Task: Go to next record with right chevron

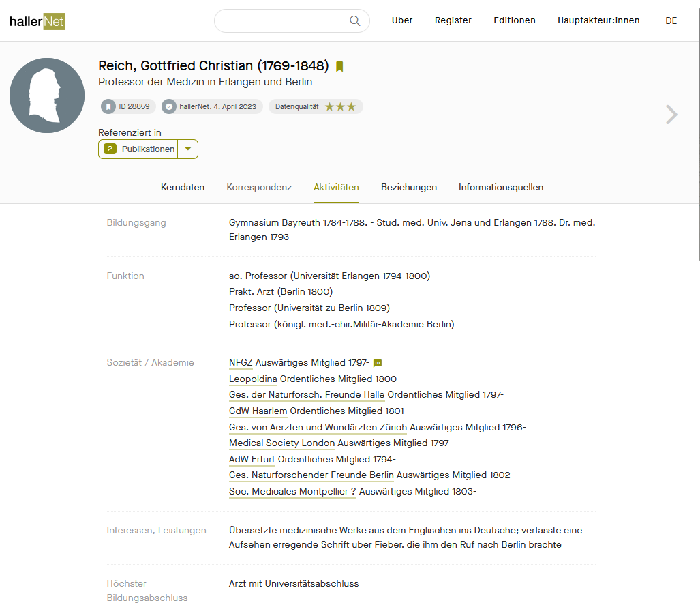Action: click(x=671, y=115)
